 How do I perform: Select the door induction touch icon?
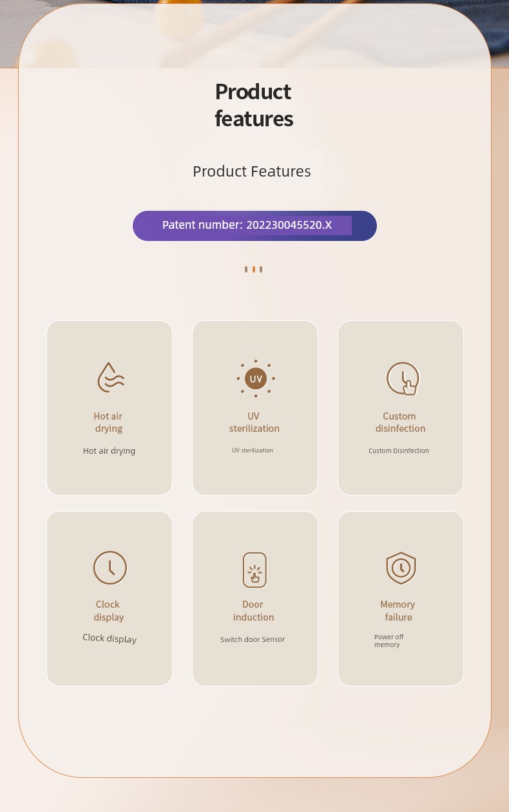coord(254,570)
